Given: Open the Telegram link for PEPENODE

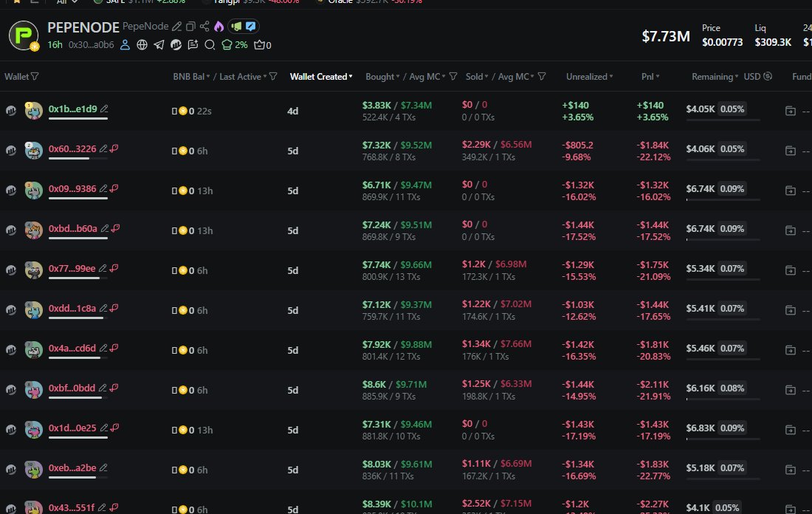Looking at the screenshot, I should tap(159, 45).
